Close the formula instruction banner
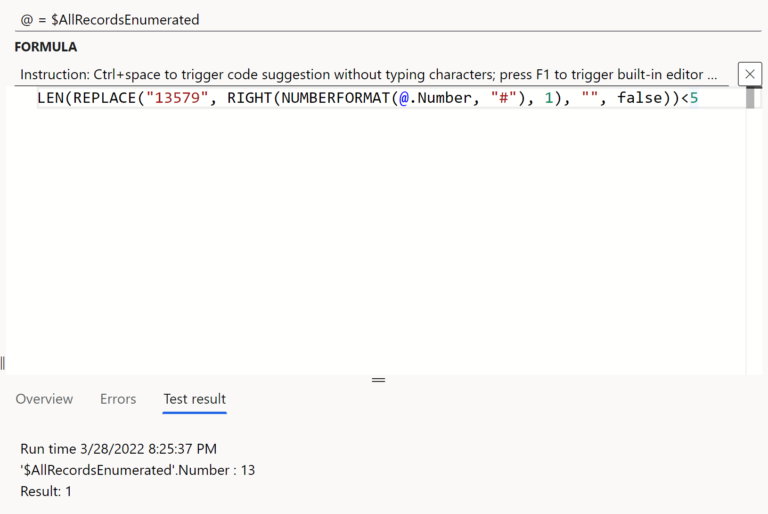The height and width of the screenshot is (514, 768). click(x=749, y=74)
